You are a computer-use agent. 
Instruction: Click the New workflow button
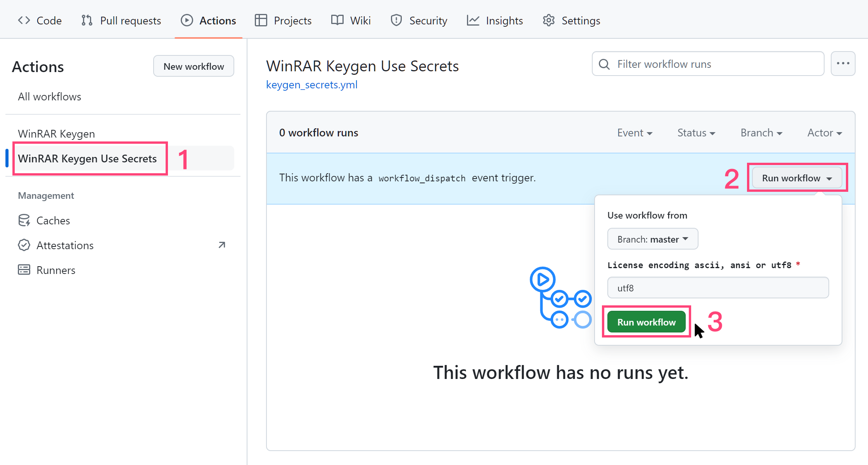click(x=194, y=66)
